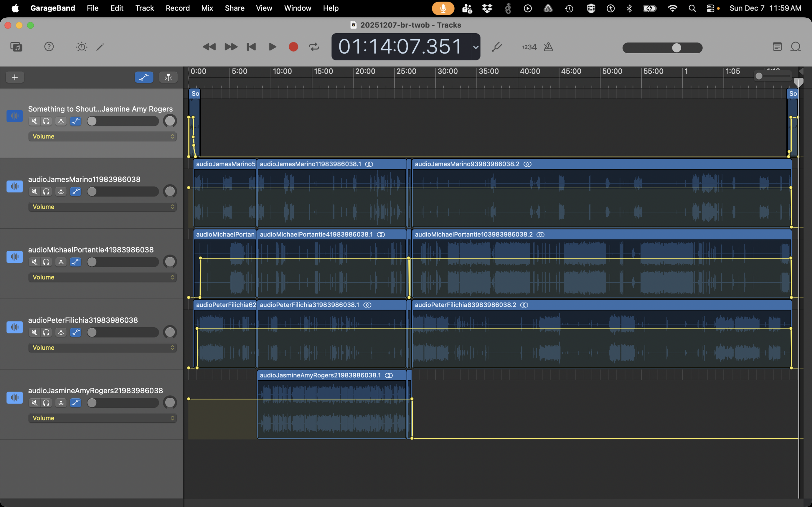Open the Notepad icon
Screen dimensions: 812x507
(777, 47)
